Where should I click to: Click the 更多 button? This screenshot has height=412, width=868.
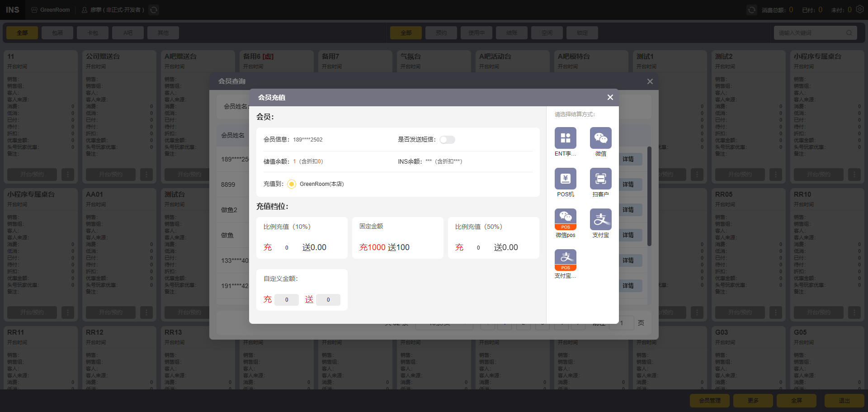click(753, 401)
